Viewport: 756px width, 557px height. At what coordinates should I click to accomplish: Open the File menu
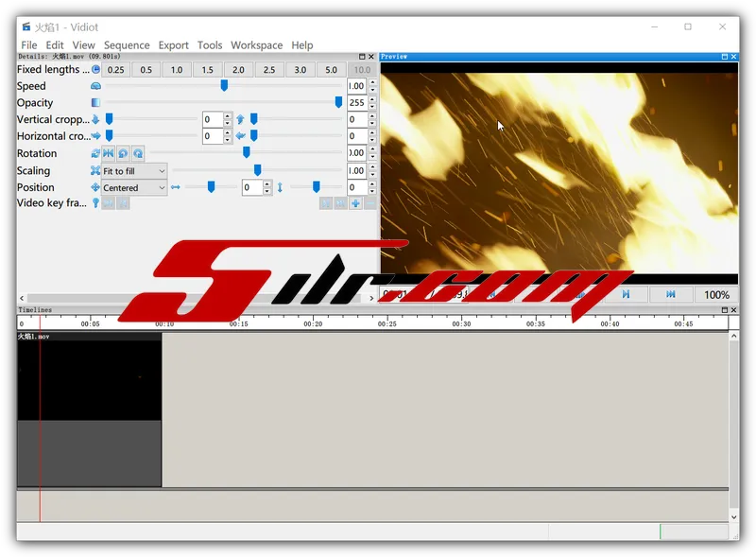[x=29, y=44]
